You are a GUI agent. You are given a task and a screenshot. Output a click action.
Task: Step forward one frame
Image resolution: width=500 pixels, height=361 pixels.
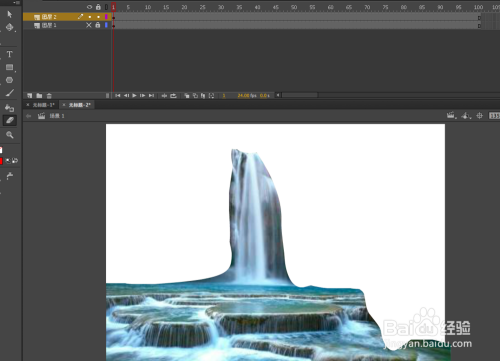(143, 96)
